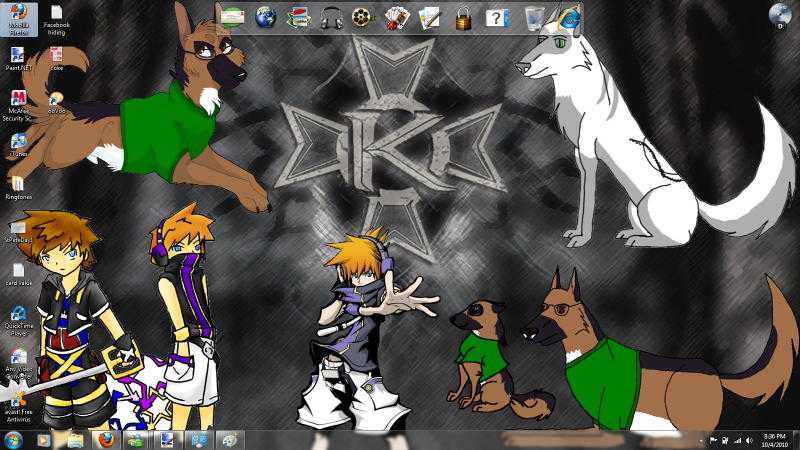Select the card value text file
Image resolution: width=800 pixels, height=450 pixels.
[x=18, y=274]
